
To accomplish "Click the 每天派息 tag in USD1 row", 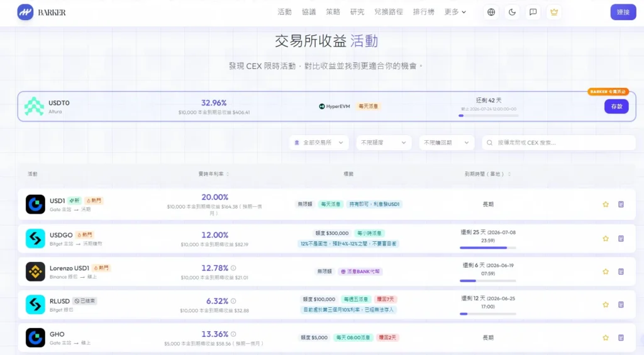I will tap(331, 204).
